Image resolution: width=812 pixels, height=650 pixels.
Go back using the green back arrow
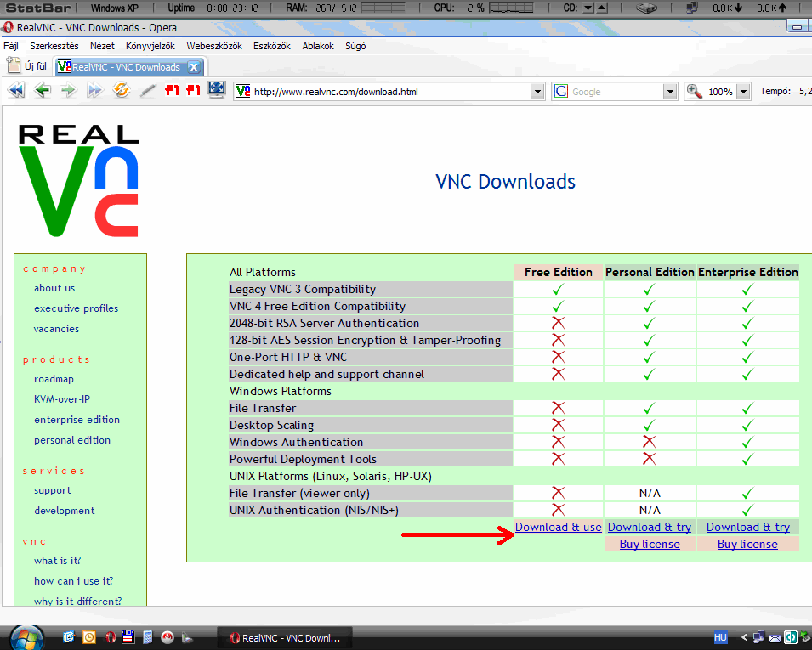[x=43, y=91]
